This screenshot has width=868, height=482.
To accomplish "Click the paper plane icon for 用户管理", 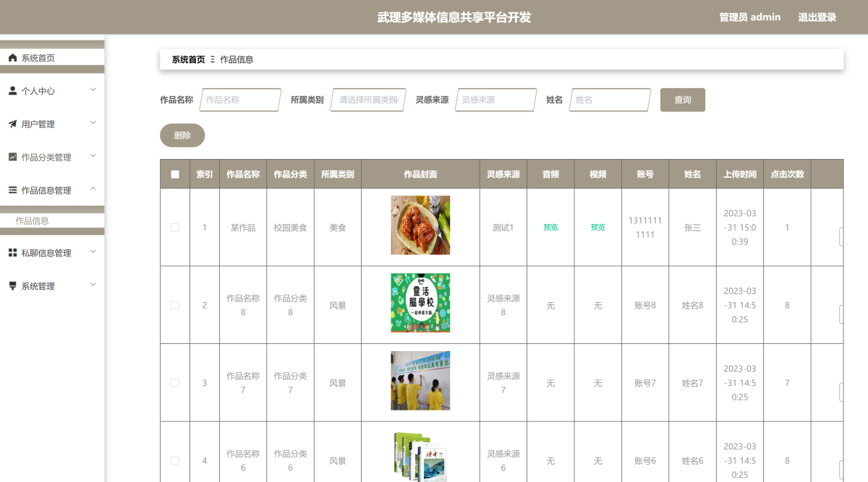I will click(12, 124).
